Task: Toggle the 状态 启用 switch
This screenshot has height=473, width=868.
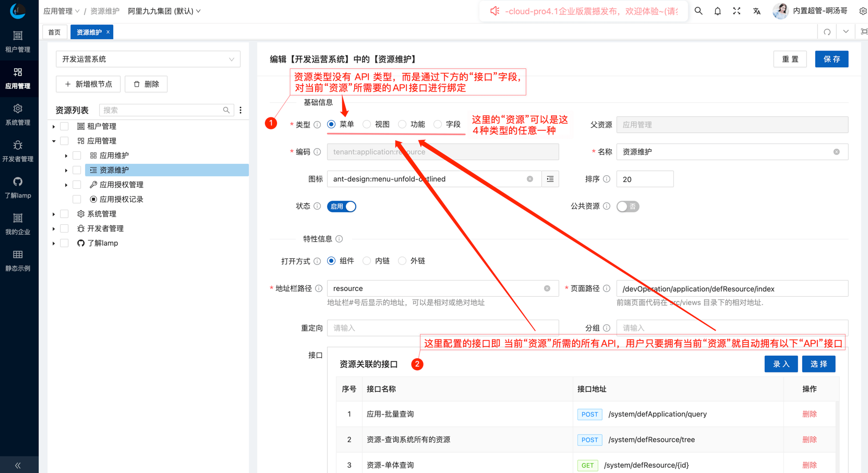Action: tap(342, 207)
